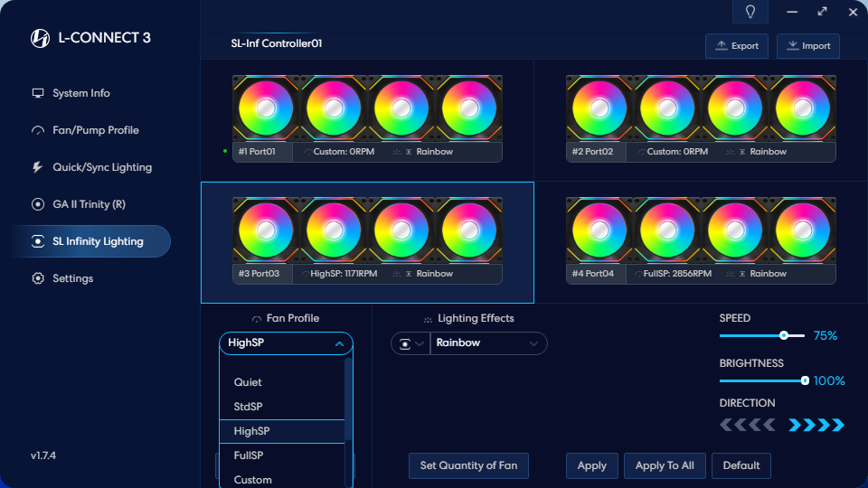Click 'HighSP: 1171RPM' on Port03
This screenshot has height=488, width=868.
click(x=344, y=274)
